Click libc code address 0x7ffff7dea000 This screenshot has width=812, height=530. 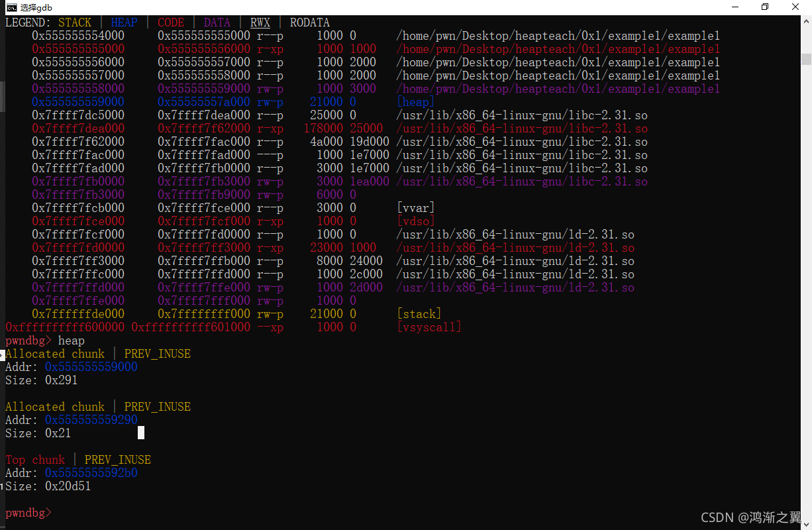click(x=78, y=129)
